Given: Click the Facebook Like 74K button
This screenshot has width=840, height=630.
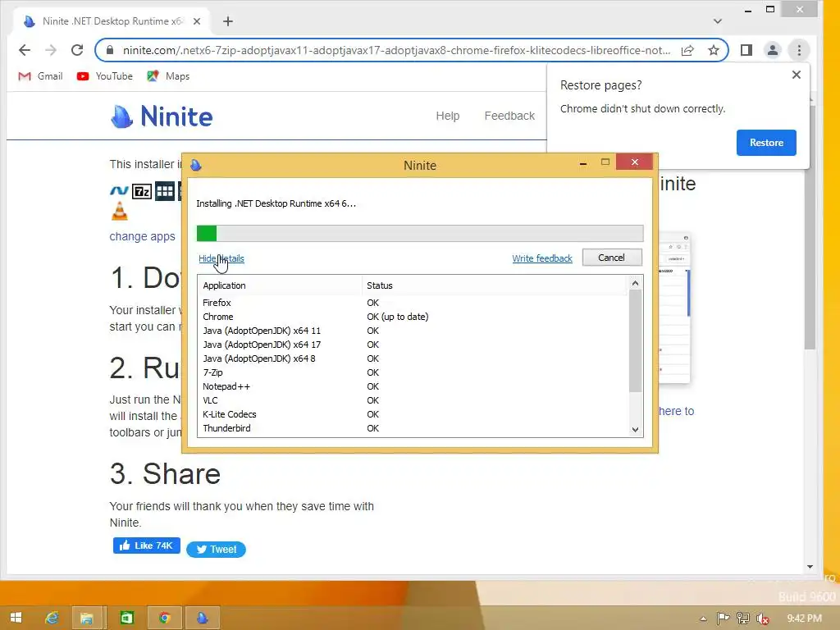Looking at the screenshot, I should 146,546.
